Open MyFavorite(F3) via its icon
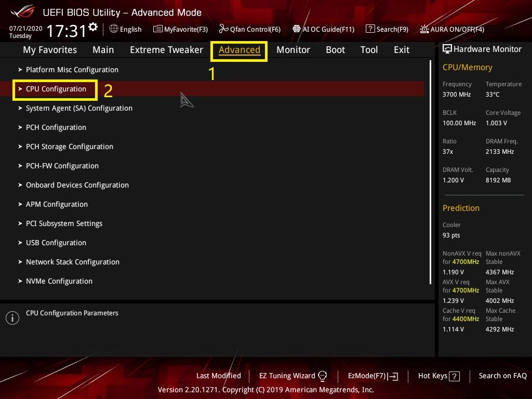The height and width of the screenshot is (399, 532). click(157, 29)
